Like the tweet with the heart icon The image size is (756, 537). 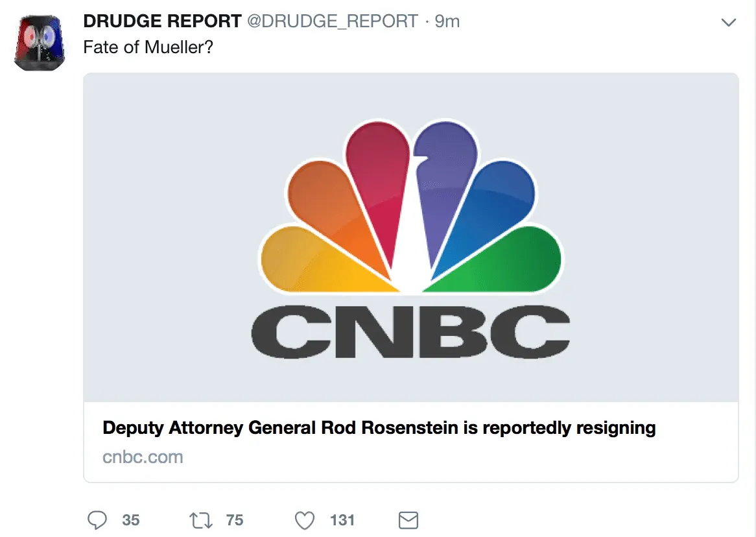coord(304,520)
